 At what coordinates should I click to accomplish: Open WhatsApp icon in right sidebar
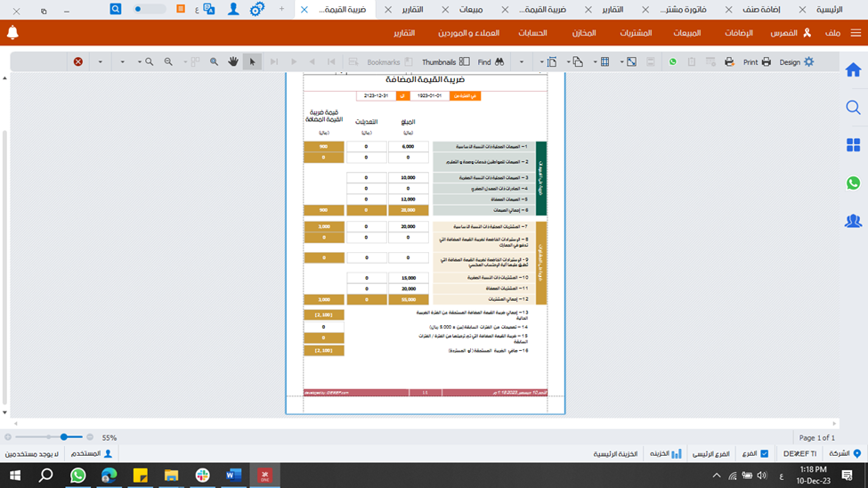(x=853, y=183)
